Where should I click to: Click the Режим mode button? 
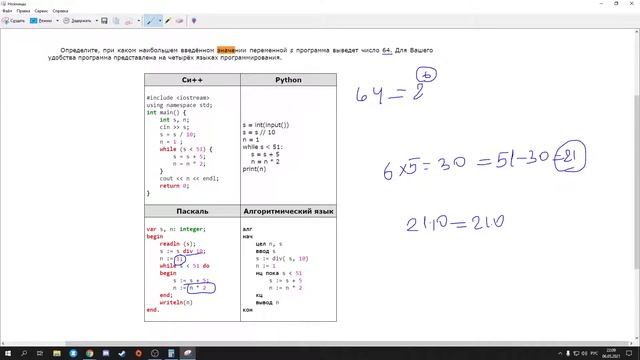(41, 21)
